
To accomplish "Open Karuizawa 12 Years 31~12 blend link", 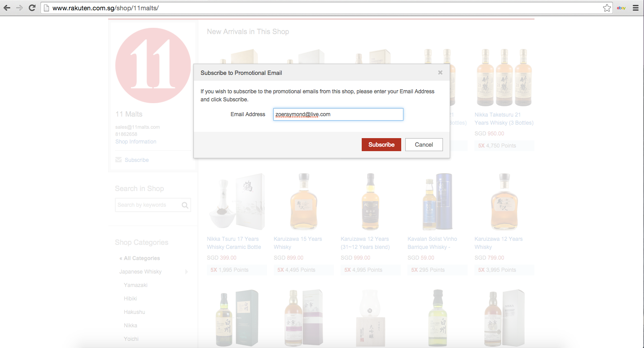I will point(365,243).
